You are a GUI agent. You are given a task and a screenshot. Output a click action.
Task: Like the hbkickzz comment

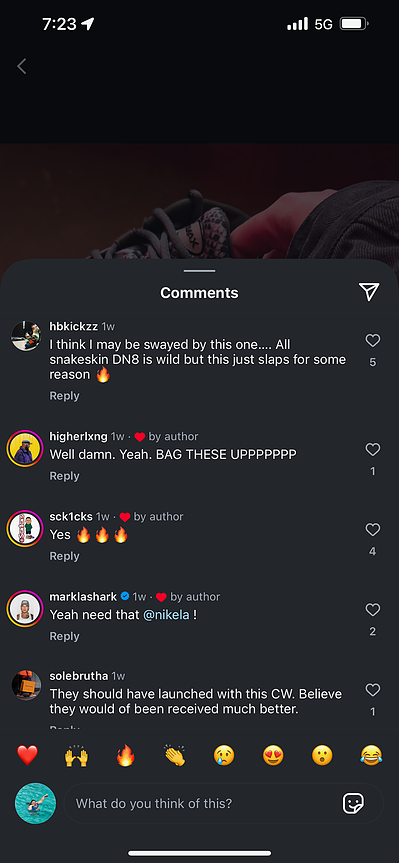click(373, 341)
